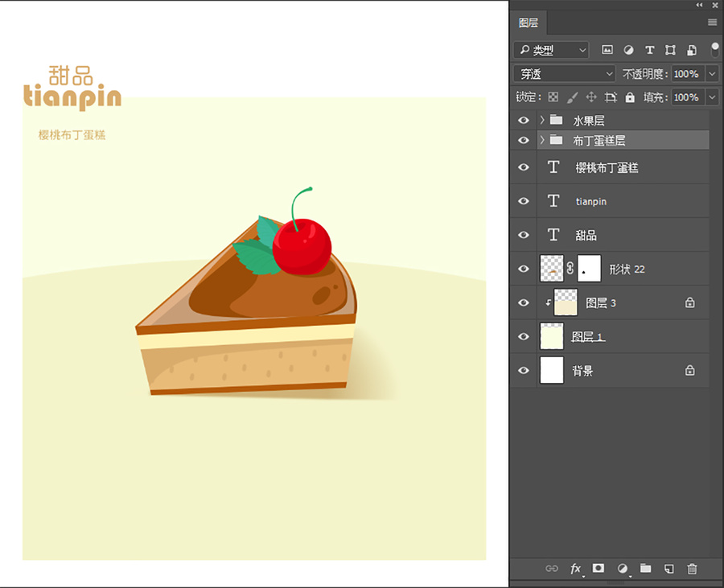724x588 pixels.
Task: Expand the 布丁蛋糕层 group
Action: tap(542, 140)
